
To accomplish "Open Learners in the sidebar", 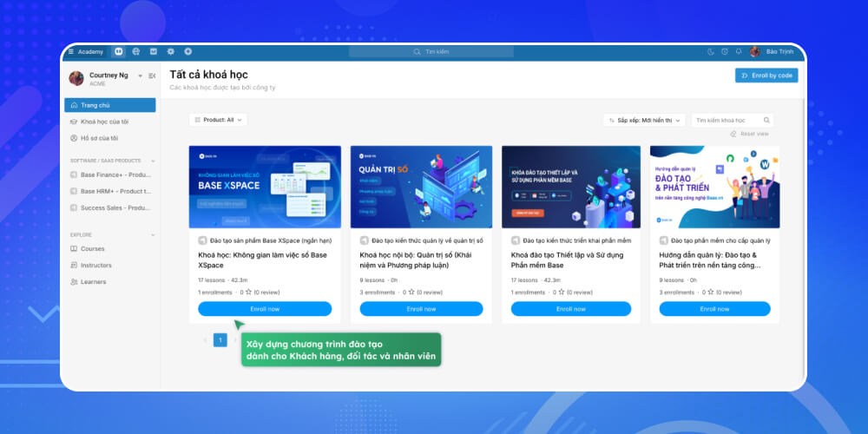I will pos(93,281).
